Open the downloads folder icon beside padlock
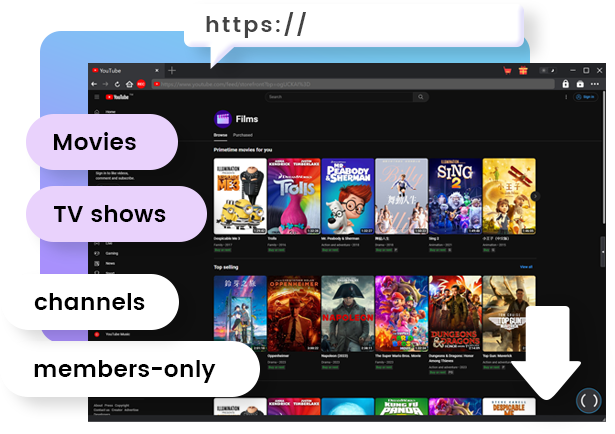 [580, 84]
